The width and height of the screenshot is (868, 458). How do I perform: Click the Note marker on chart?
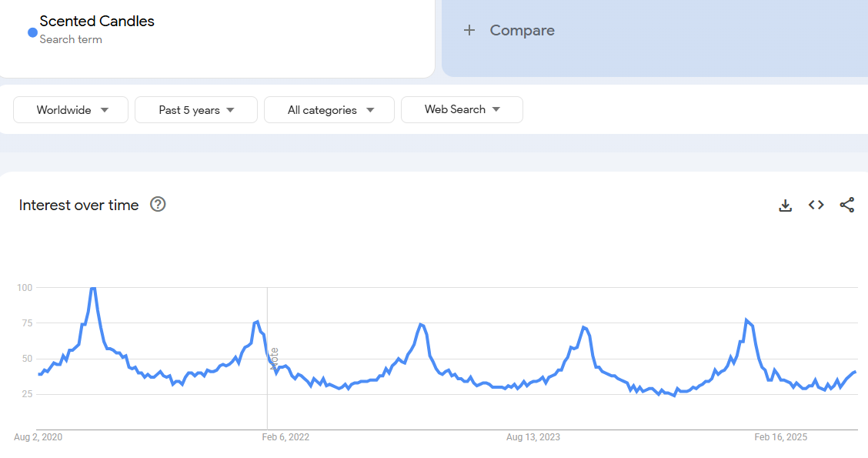[274, 359]
